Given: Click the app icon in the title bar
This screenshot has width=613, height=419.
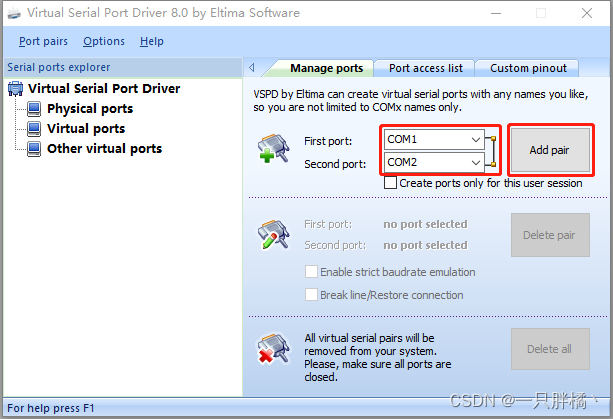Looking at the screenshot, I should (x=14, y=13).
